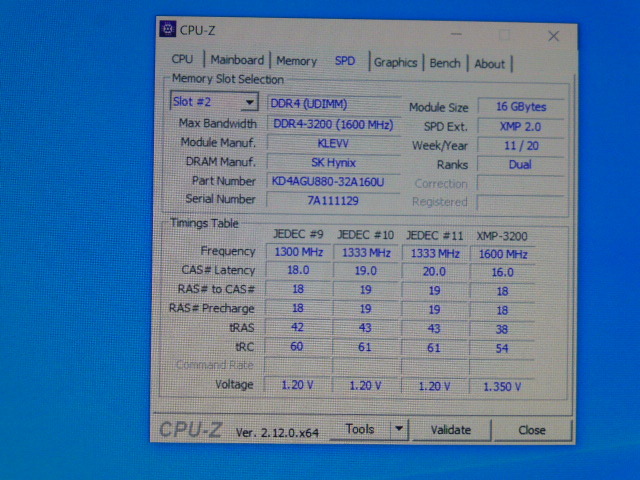The width and height of the screenshot is (640, 480).
Task: Click the Tools button
Action: (x=360, y=429)
